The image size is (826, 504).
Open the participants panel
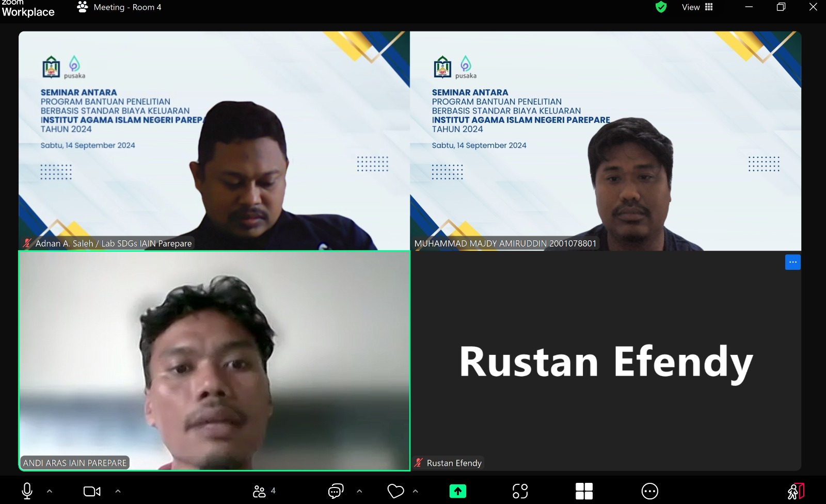click(x=264, y=491)
